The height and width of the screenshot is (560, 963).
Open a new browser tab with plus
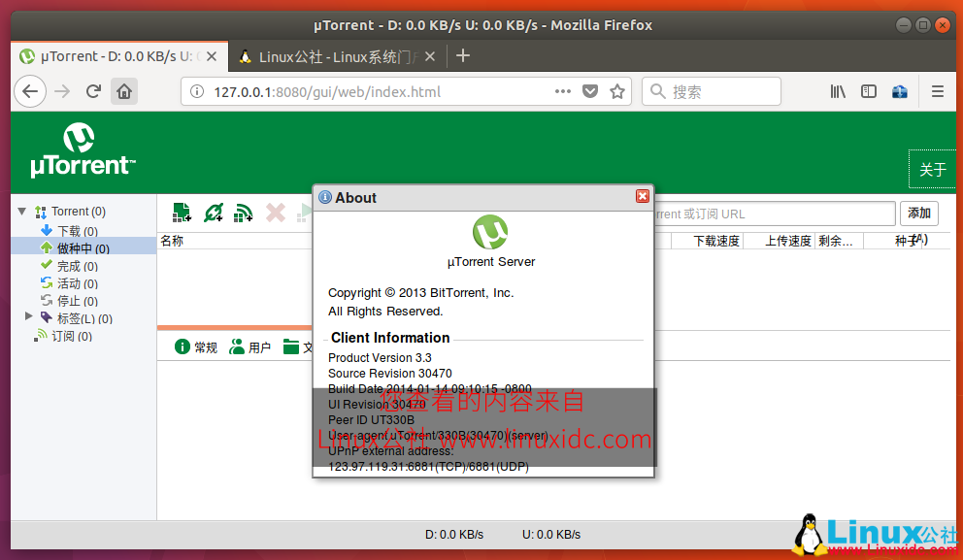click(x=463, y=56)
